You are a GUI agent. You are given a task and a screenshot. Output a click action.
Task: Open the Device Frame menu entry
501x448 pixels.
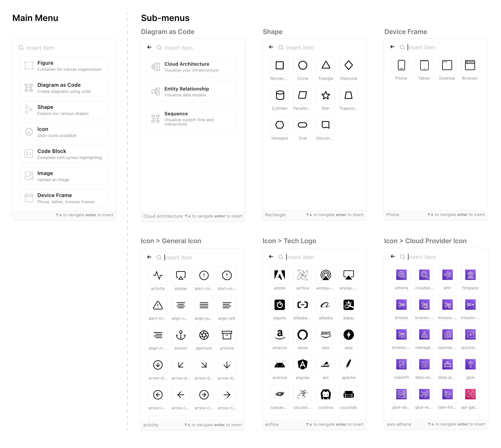point(64,198)
